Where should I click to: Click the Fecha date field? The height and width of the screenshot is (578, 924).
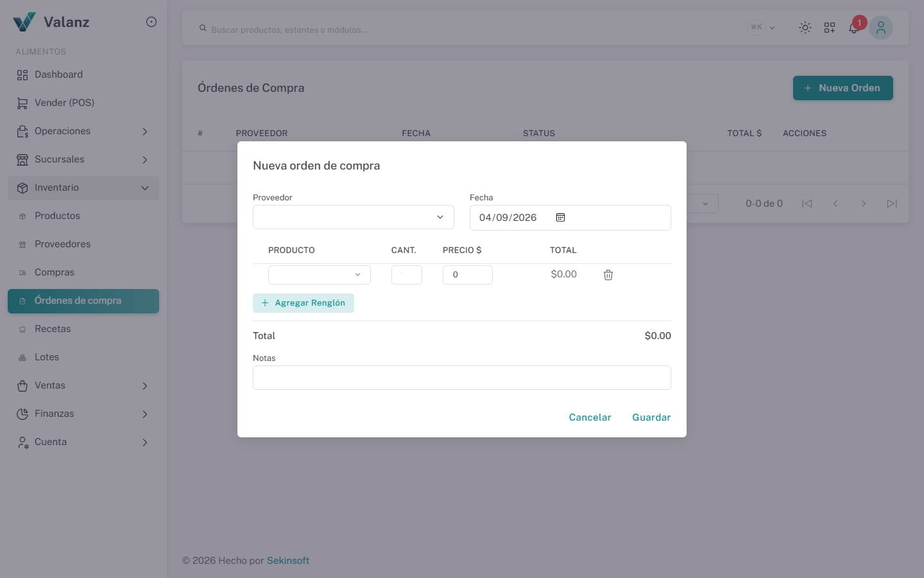click(570, 218)
